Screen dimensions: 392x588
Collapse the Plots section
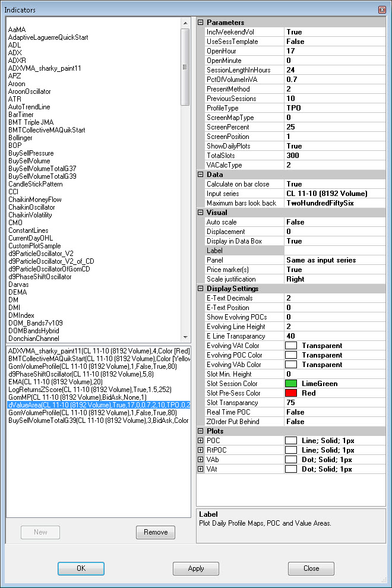point(201,431)
